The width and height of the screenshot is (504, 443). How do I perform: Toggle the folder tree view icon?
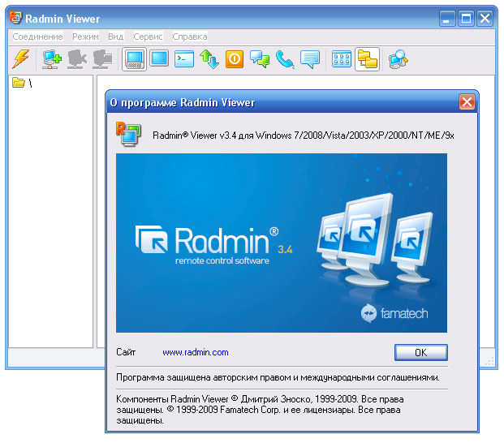[x=367, y=59]
